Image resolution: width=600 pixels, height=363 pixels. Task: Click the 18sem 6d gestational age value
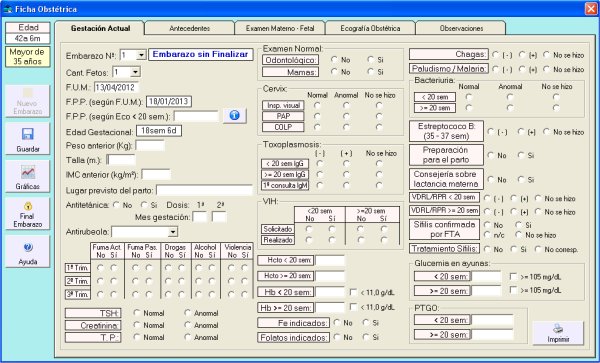pyautogui.click(x=159, y=131)
